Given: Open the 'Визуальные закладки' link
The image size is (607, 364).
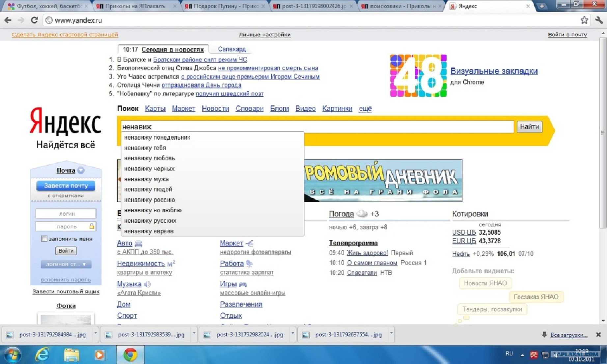Looking at the screenshot, I should point(494,71).
